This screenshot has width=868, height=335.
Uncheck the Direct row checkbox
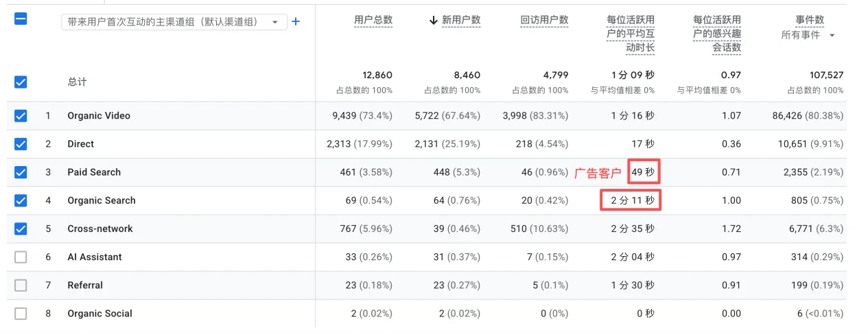21,144
